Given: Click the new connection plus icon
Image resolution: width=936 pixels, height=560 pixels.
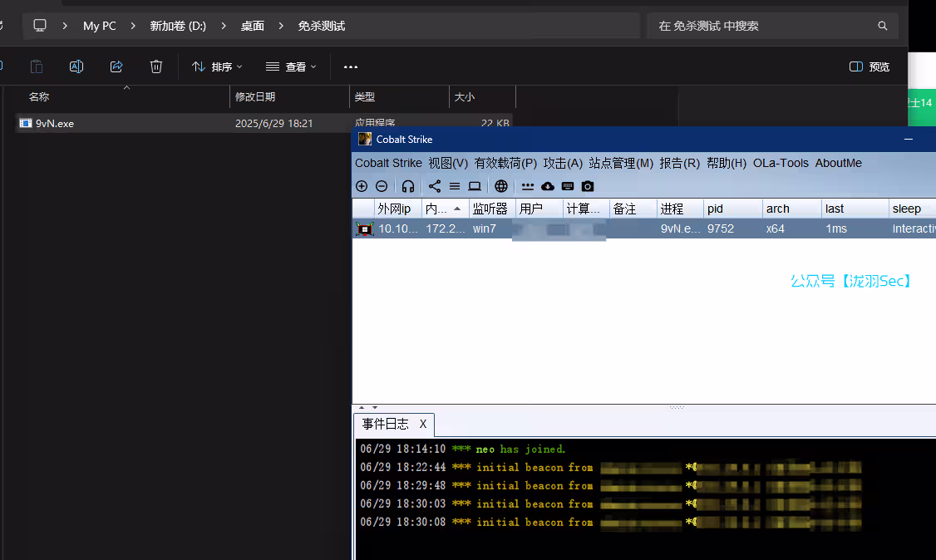Looking at the screenshot, I should tap(362, 186).
